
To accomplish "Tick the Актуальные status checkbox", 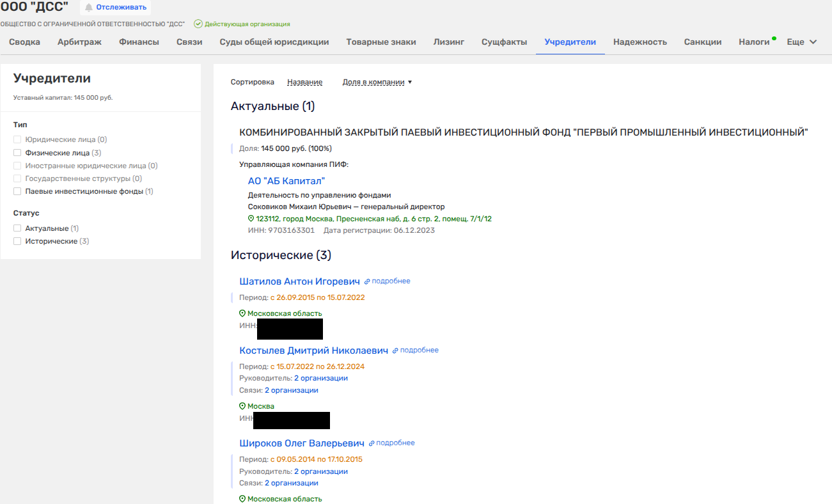I will [x=17, y=228].
